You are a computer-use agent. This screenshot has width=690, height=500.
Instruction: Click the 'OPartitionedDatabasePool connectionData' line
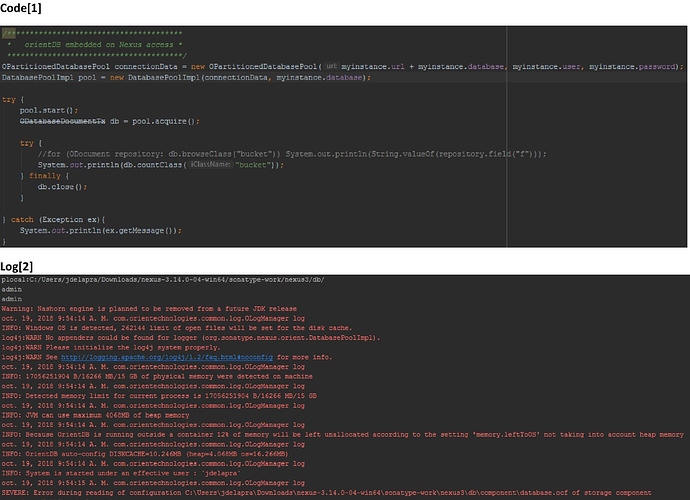pyautogui.click(x=342, y=66)
